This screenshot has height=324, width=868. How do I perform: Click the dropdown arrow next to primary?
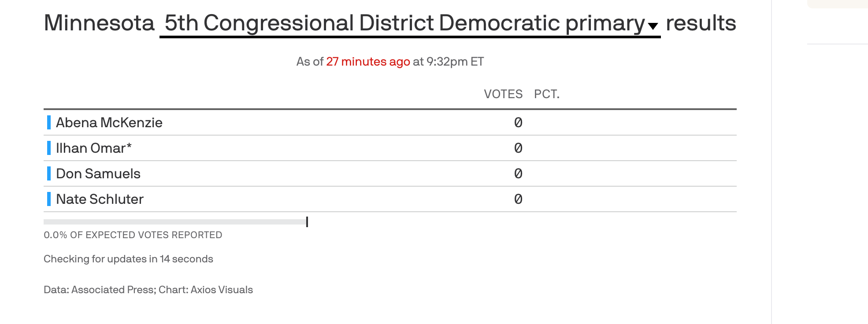(x=653, y=26)
